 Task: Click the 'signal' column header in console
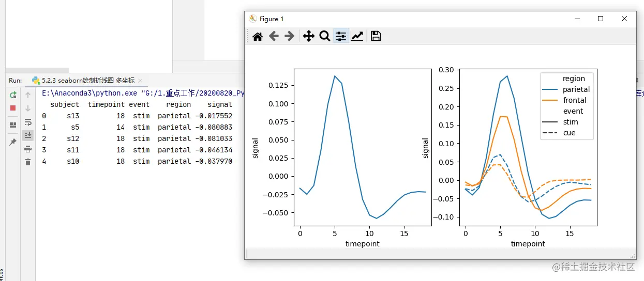point(220,104)
